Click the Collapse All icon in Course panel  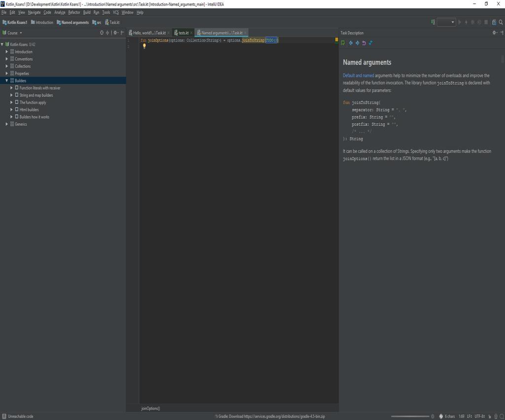108,33
